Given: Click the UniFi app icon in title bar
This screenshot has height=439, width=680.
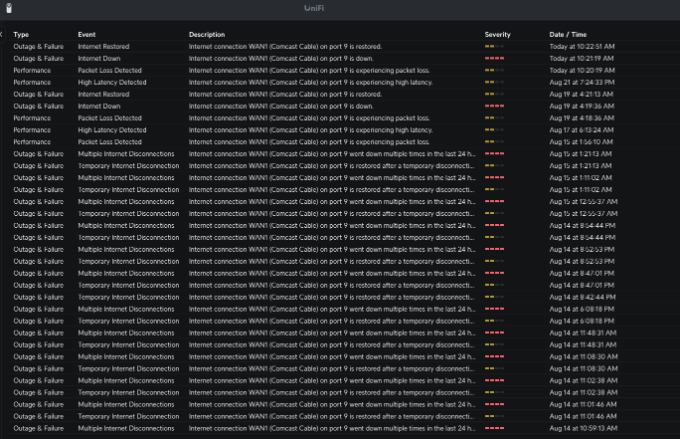Looking at the screenshot, I should coord(9,8).
